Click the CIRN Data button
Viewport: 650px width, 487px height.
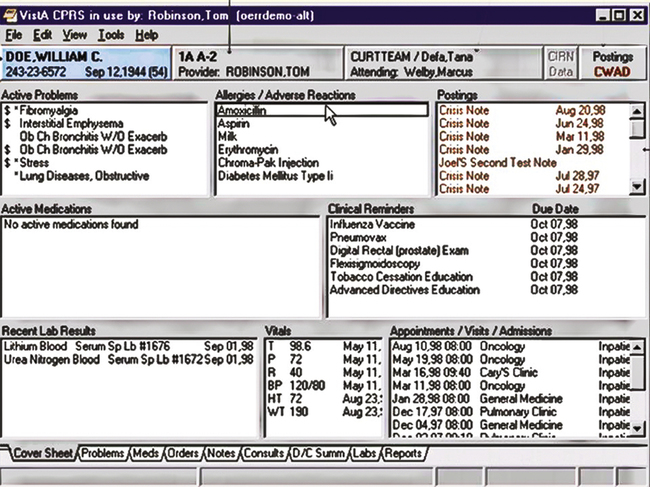click(x=560, y=64)
